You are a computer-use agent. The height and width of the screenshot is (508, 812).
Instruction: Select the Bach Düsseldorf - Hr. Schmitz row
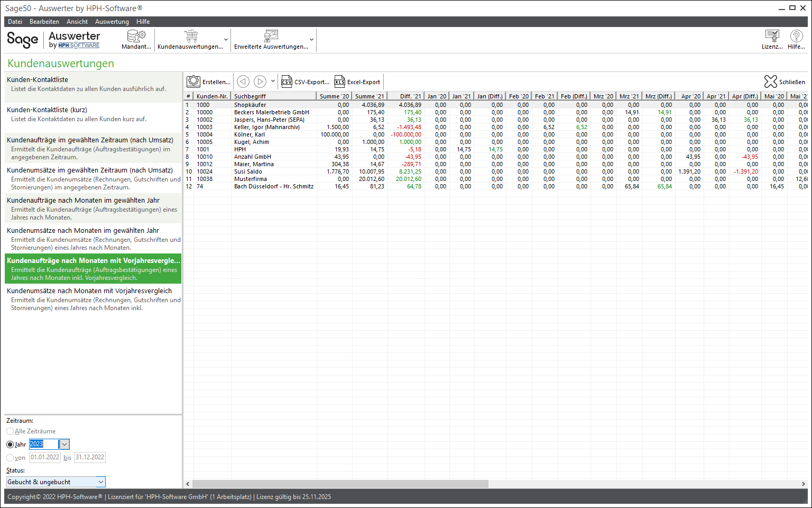pyautogui.click(x=495, y=186)
